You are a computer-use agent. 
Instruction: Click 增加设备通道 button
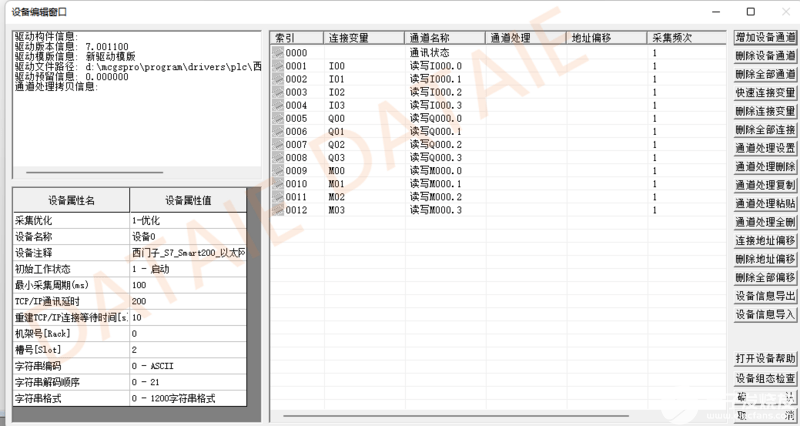tap(765, 37)
